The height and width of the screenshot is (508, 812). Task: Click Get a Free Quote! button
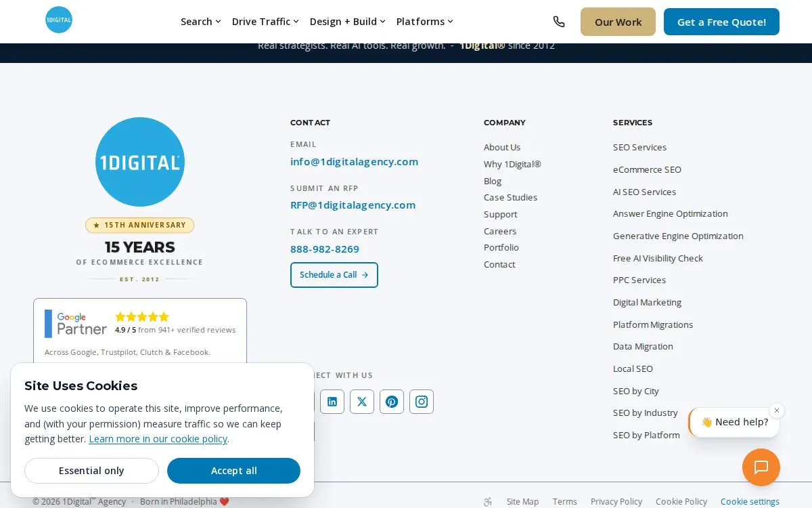[721, 22]
